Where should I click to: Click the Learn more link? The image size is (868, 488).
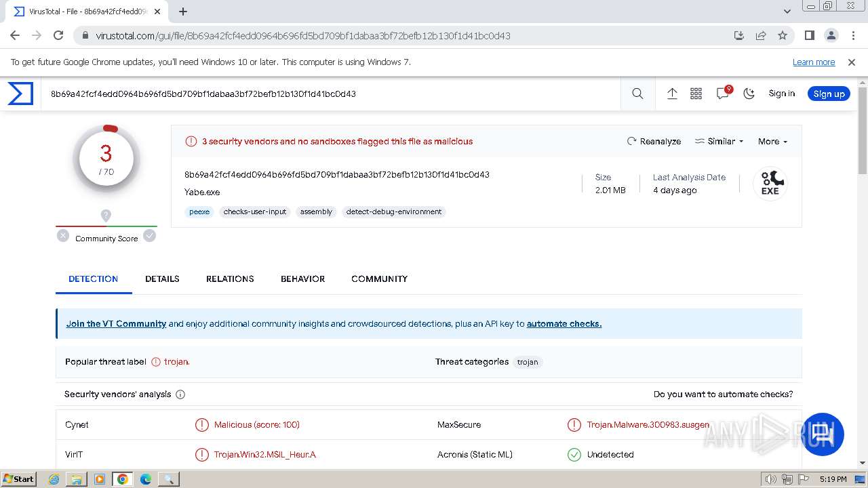coord(814,62)
